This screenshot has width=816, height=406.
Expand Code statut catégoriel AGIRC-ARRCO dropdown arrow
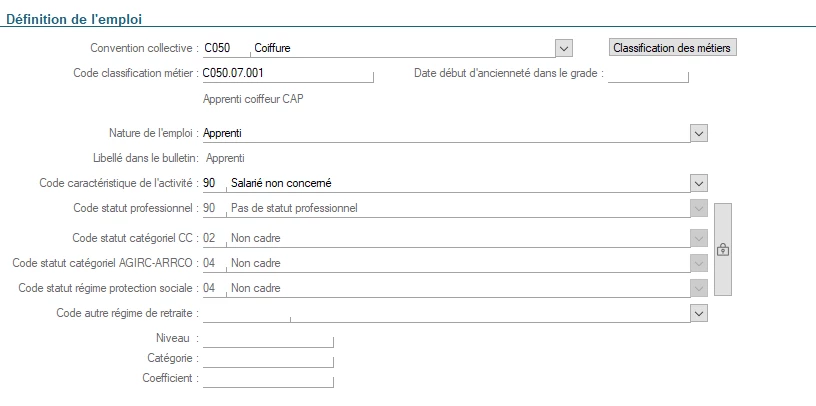point(699,263)
